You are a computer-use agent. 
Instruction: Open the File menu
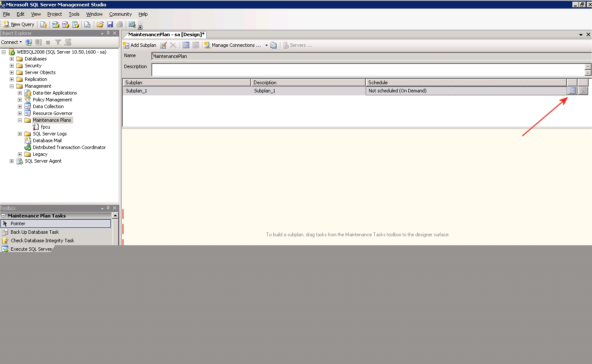6,14
